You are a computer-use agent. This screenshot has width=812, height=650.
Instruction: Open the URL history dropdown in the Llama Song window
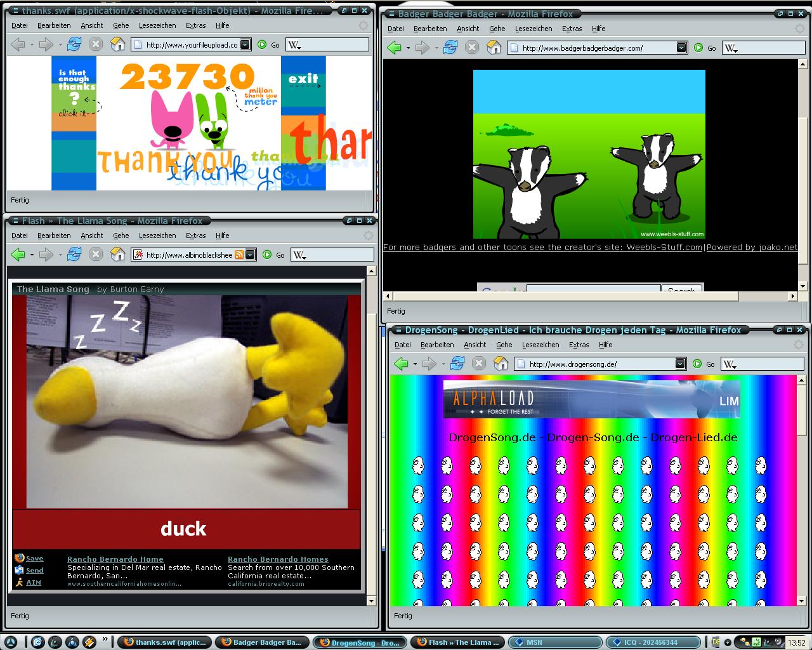click(251, 255)
